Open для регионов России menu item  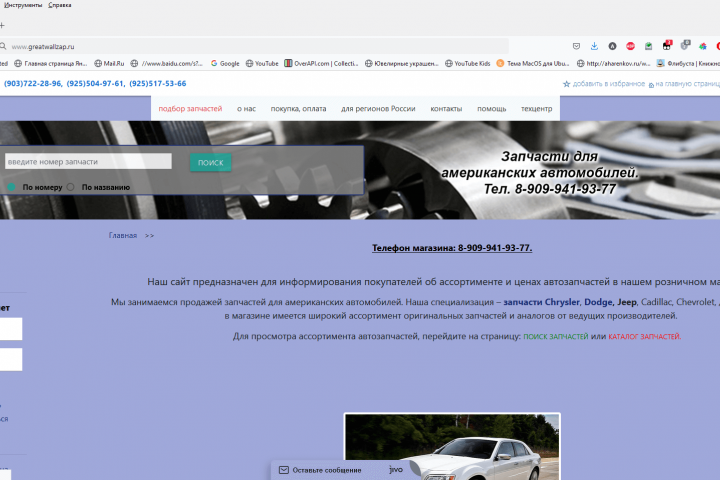pos(378,109)
